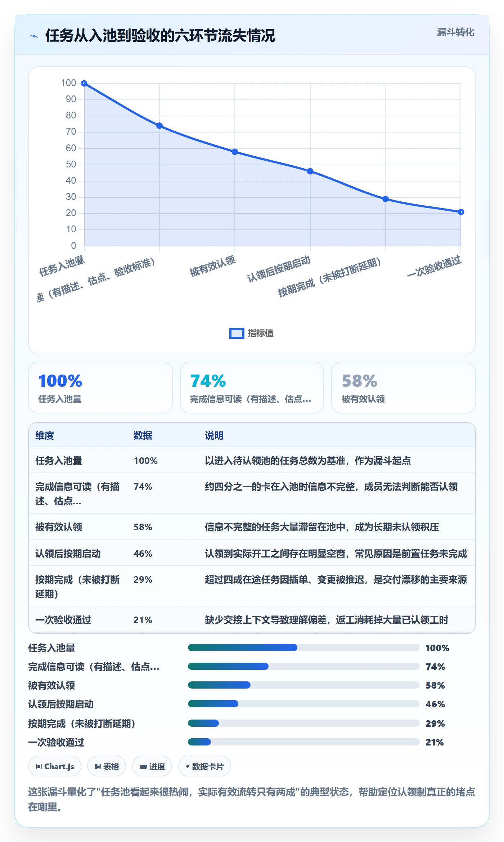Click the 数据 column header

tap(143, 435)
